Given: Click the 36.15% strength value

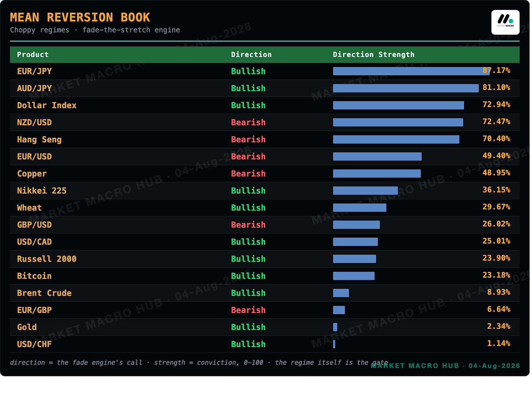Looking at the screenshot, I should (496, 190).
